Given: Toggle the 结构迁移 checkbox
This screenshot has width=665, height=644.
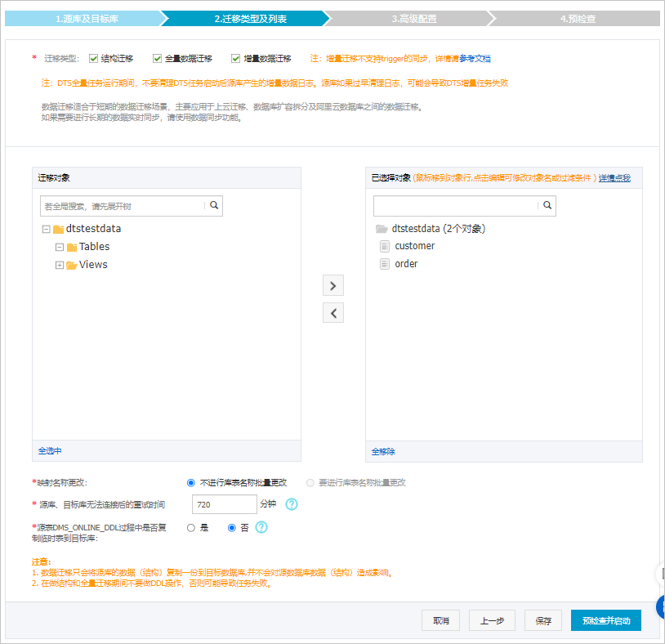Looking at the screenshot, I should pos(93,59).
